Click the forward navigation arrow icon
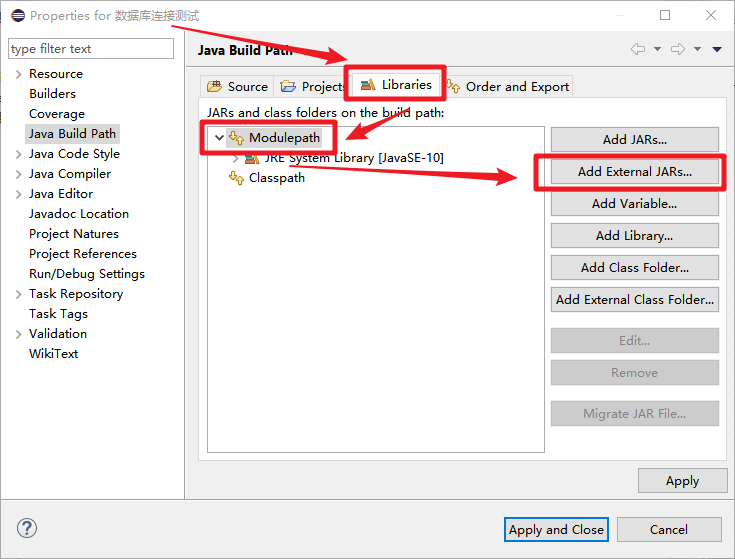Screen dimensions: 735x559 pyautogui.click(x=678, y=49)
